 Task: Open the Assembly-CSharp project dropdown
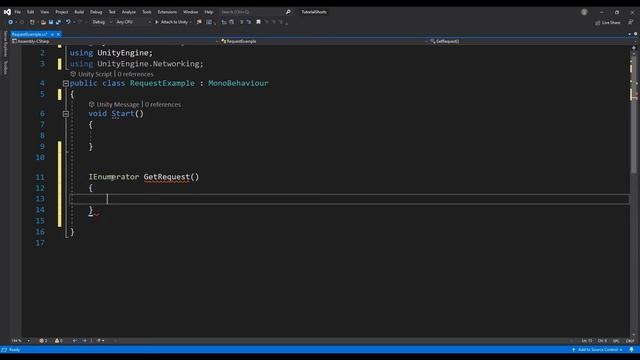[114, 41]
